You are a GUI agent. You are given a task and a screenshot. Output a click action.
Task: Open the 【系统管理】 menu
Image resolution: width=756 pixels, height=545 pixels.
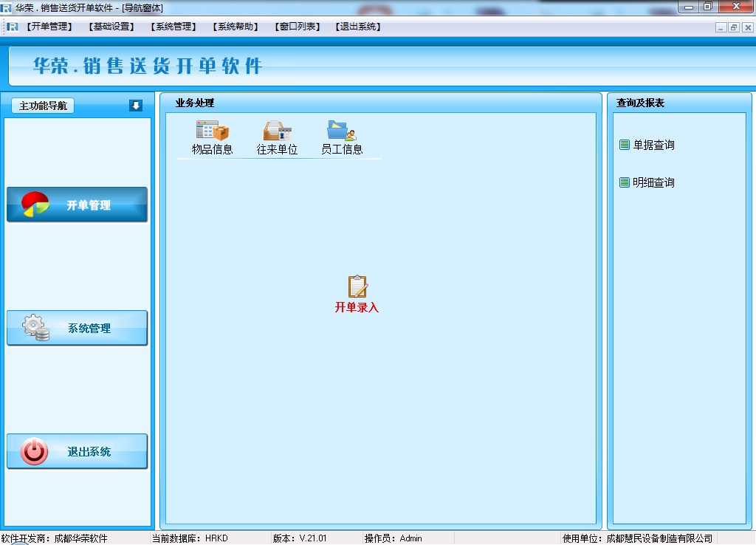pyautogui.click(x=173, y=27)
